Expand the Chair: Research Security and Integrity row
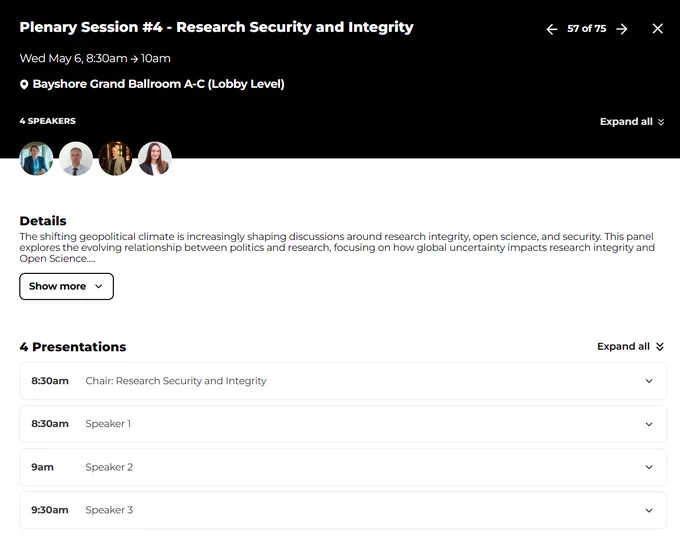The width and height of the screenshot is (680, 552). tap(343, 381)
